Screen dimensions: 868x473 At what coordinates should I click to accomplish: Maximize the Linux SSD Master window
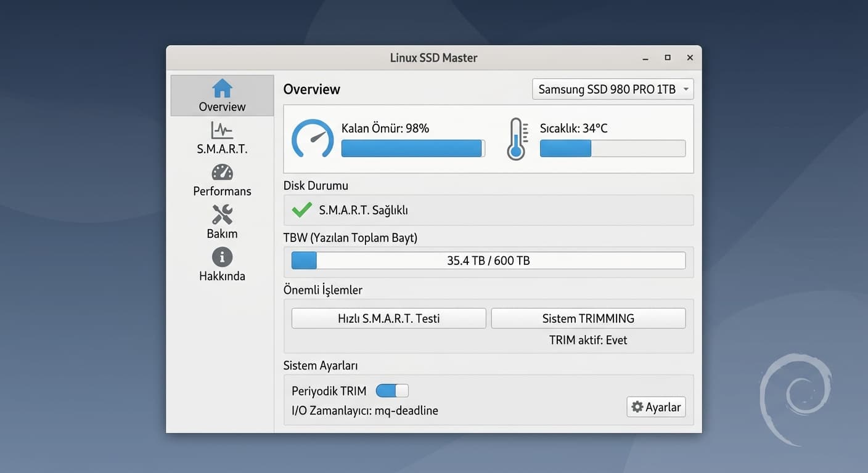tap(667, 58)
